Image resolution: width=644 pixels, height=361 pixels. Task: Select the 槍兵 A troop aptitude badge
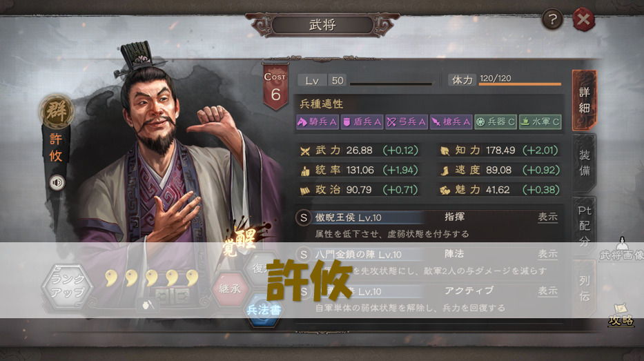[x=451, y=121]
